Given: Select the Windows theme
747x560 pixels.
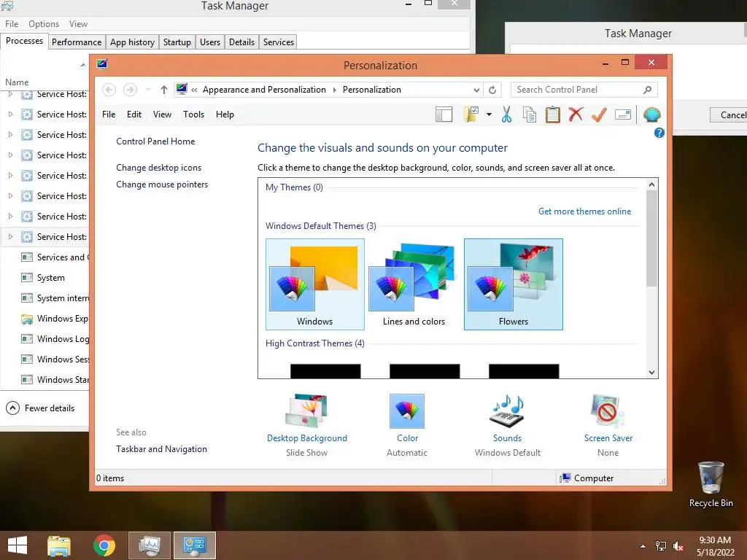Looking at the screenshot, I should [315, 284].
